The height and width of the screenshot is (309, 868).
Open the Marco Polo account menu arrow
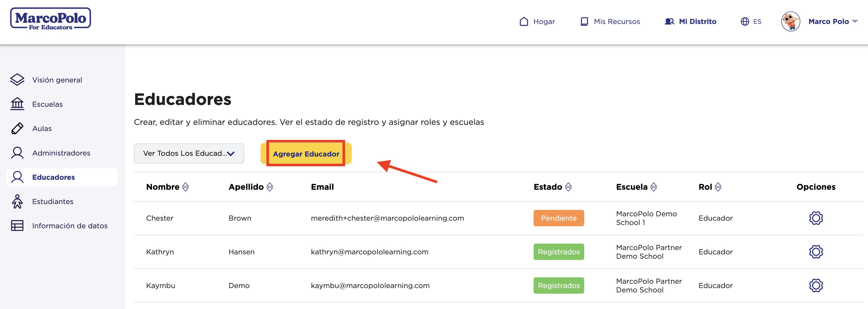tap(855, 21)
